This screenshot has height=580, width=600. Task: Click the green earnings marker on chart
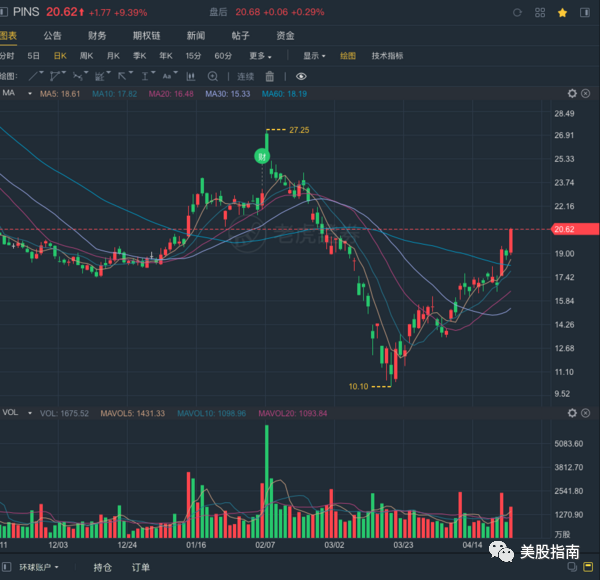click(x=262, y=155)
